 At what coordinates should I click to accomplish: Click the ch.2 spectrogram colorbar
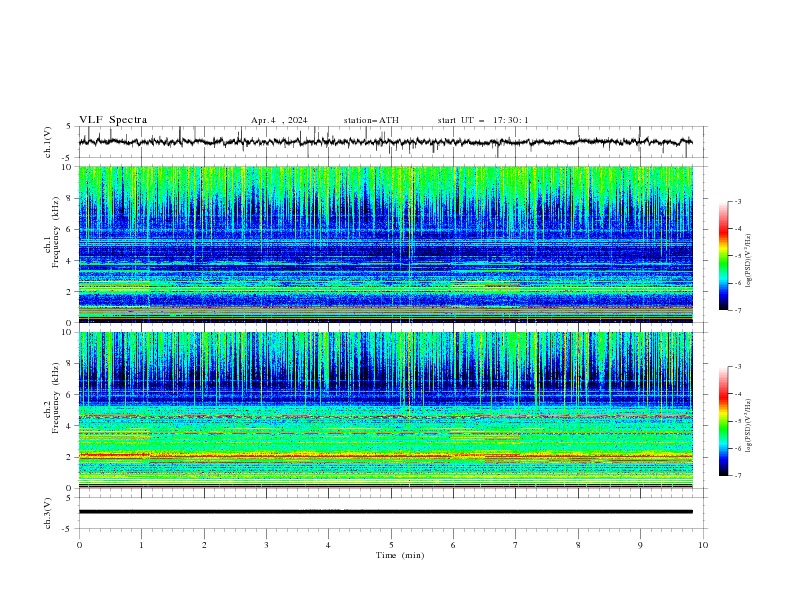click(x=723, y=421)
